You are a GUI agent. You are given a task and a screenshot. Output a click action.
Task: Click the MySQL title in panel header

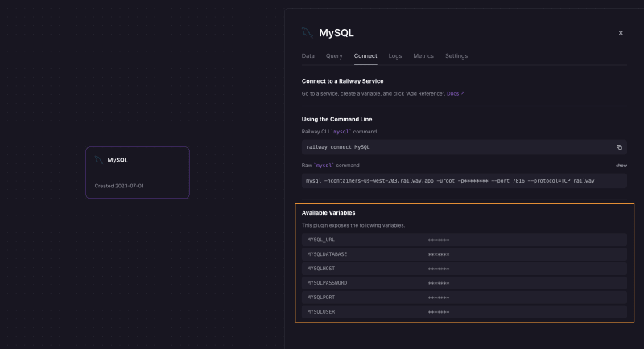pyautogui.click(x=336, y=33)
